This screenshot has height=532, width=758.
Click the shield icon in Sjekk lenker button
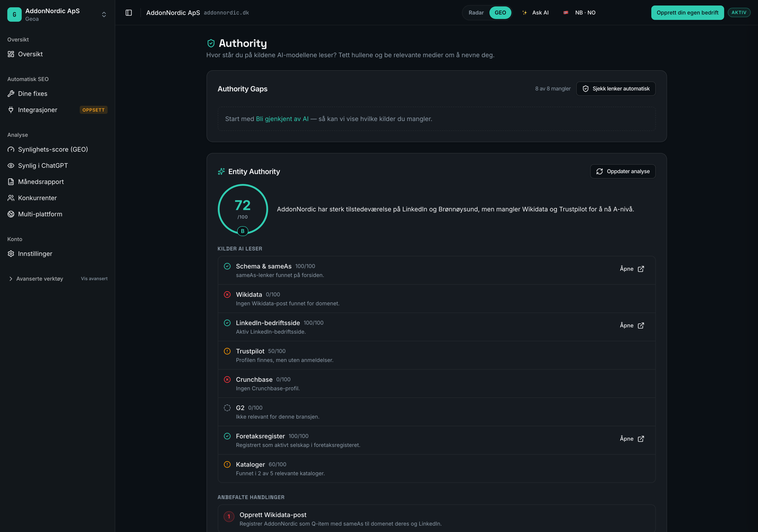click(586, 89)
